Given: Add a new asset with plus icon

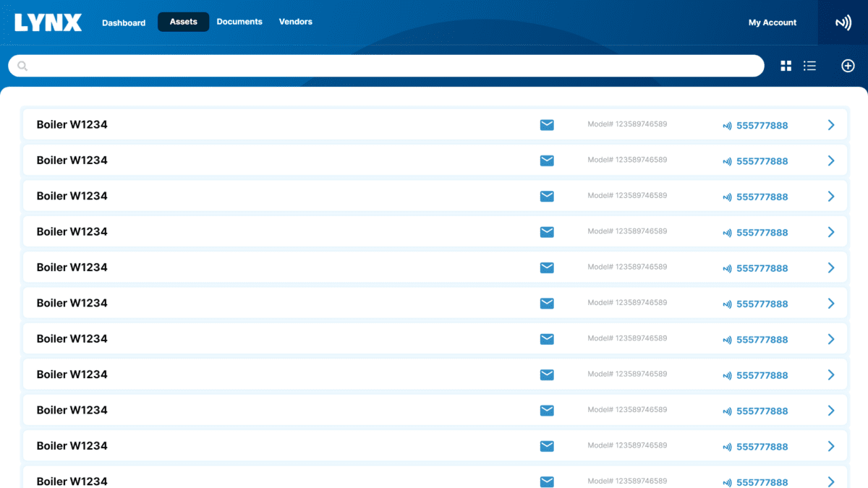Looking at the screenshot, I should pos(848,66).
